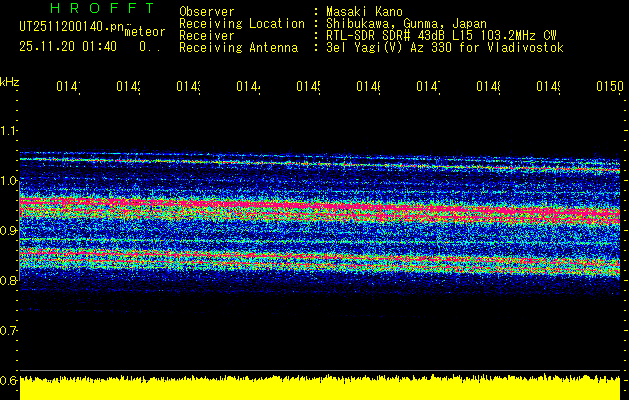Screen dimensions: 629x400
Task: Click the kHz axis unit label
Action: (9, 81)
